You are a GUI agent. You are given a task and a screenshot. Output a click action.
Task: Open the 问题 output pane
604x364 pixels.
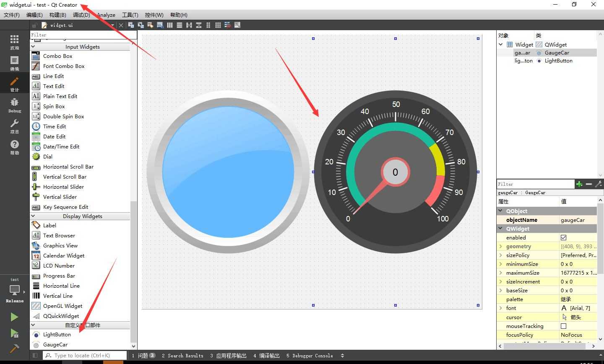(143, 356)
